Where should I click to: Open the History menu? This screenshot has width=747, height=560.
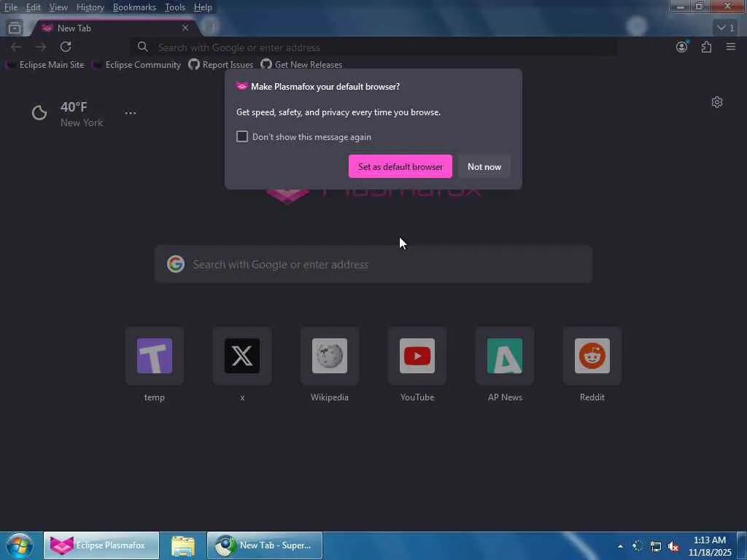pos(90,7)
